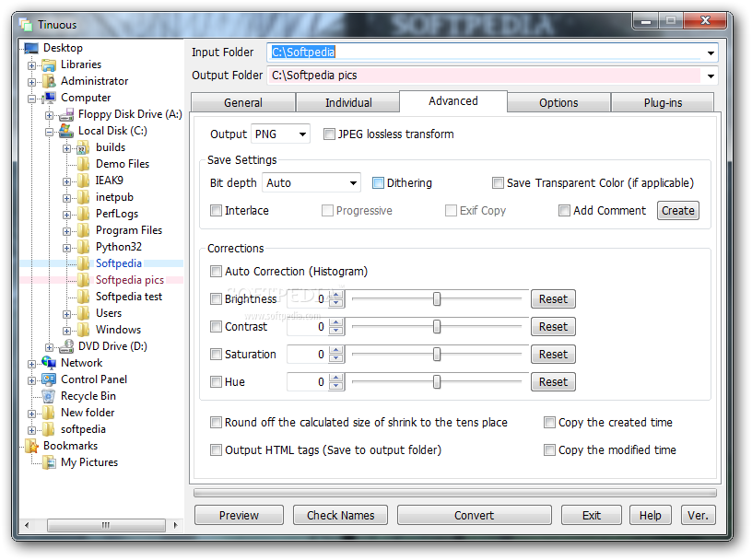
Task: Toggle the Dithering checkbox
Action: pyautogui.click(x=378, y=183)
